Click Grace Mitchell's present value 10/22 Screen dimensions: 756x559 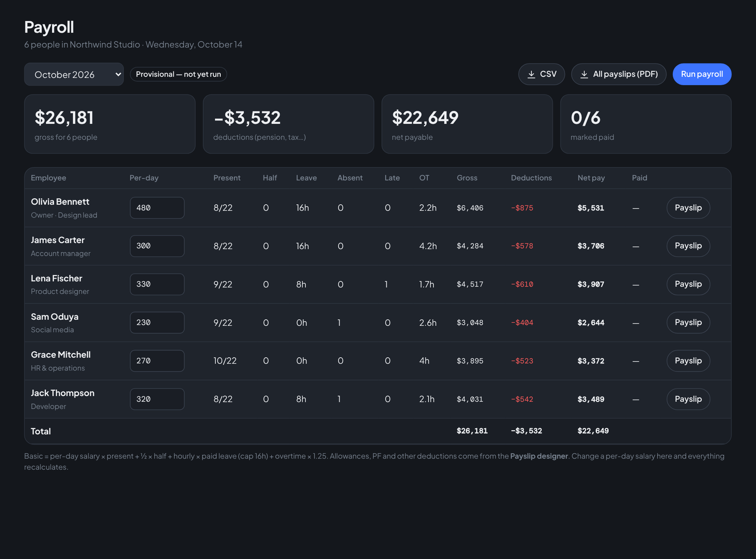tap(225, 361)
